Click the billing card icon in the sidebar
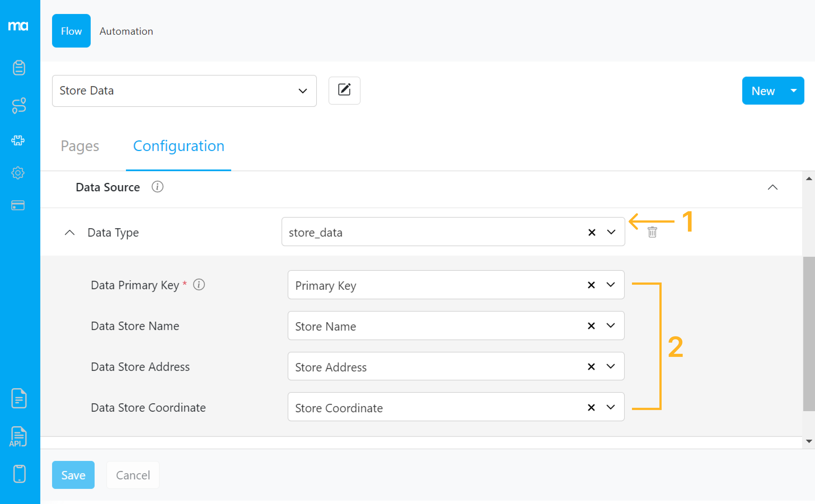 tap(19, 205)
